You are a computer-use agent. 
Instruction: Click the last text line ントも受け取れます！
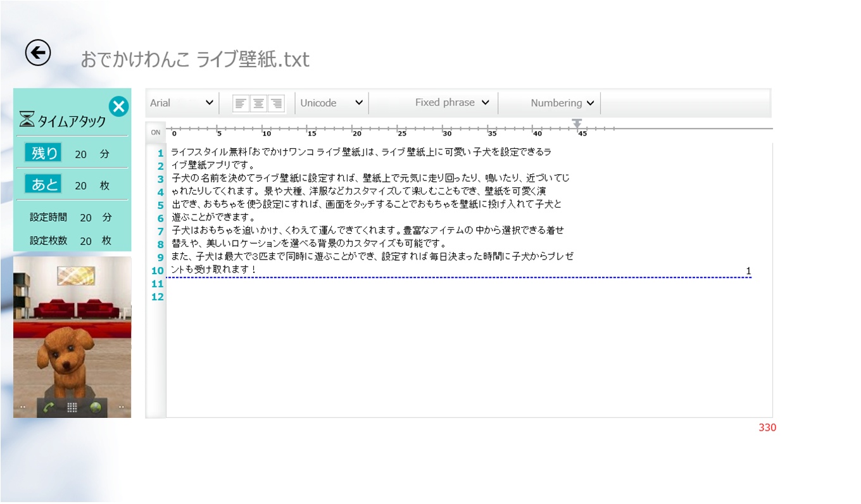(x=213, y=270)
